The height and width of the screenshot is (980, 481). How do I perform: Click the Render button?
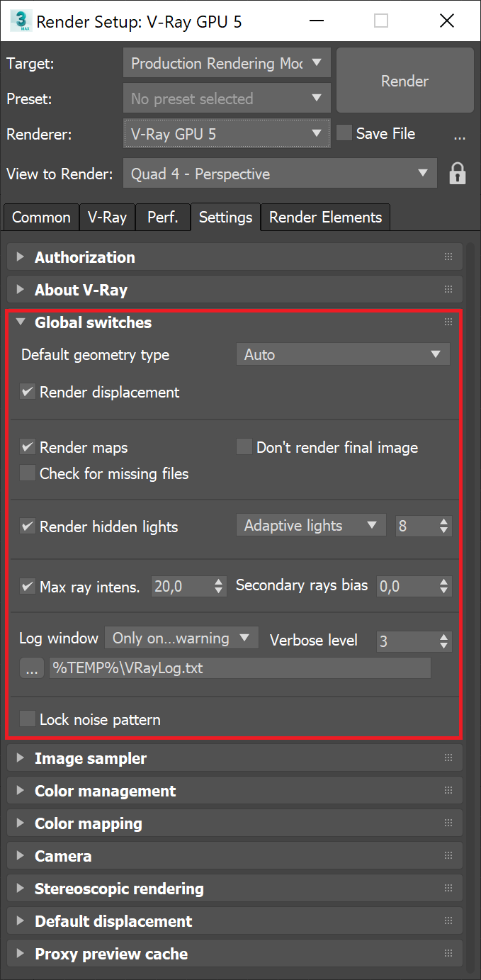pos(404,81)
